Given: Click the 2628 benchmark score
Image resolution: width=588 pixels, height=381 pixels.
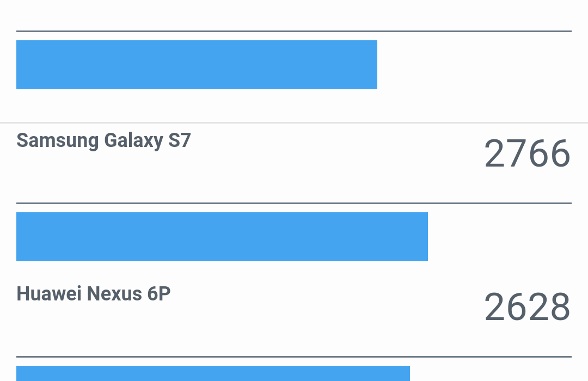Looking at the screenshot, I should pyautogui.click(x=527, y=307).
